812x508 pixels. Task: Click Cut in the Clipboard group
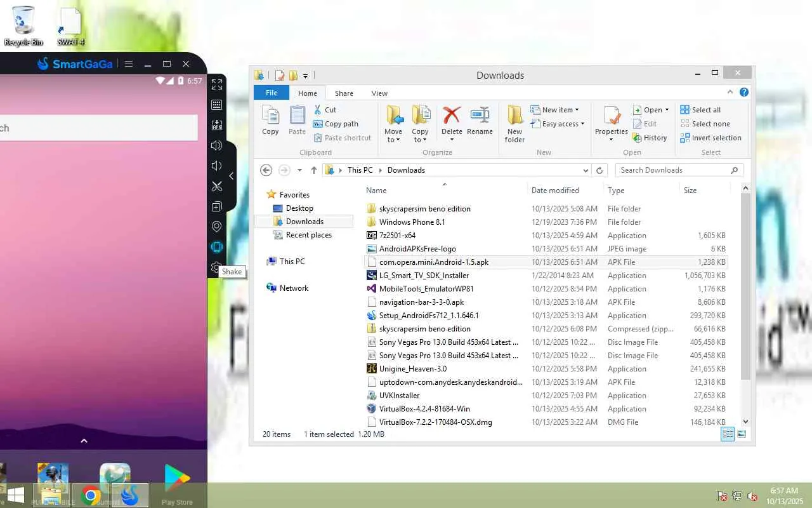[x=325, y=110]
